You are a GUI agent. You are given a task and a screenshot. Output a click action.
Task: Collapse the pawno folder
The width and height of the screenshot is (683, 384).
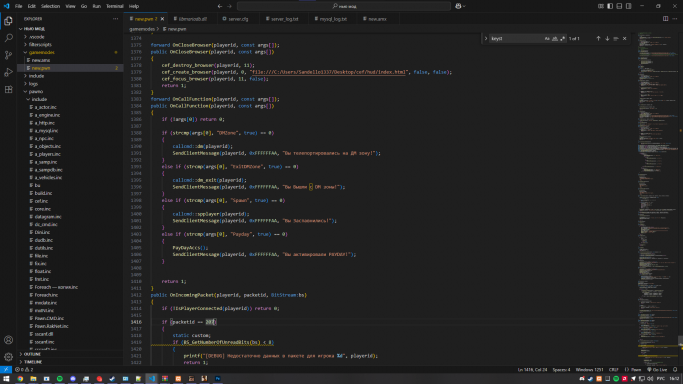tap(36, 91)
